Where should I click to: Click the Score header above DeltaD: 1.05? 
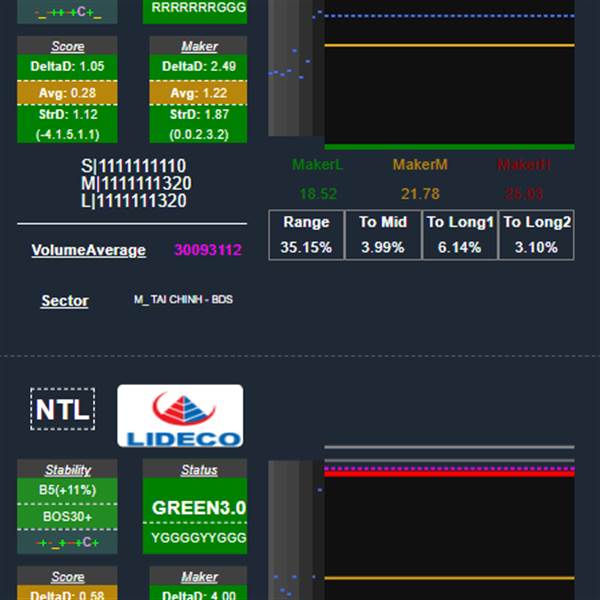point(67,46)
